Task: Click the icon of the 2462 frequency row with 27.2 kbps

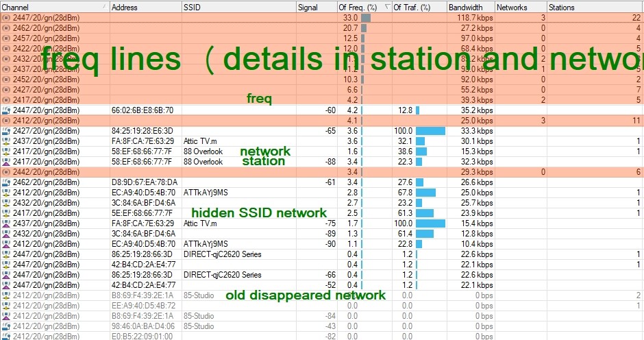Action: (x=5, y=28)
